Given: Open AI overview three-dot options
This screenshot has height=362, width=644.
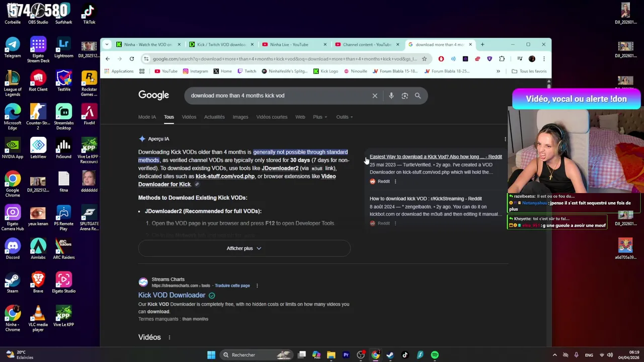Looking at the screenshot, I should (x=505, y=139).
